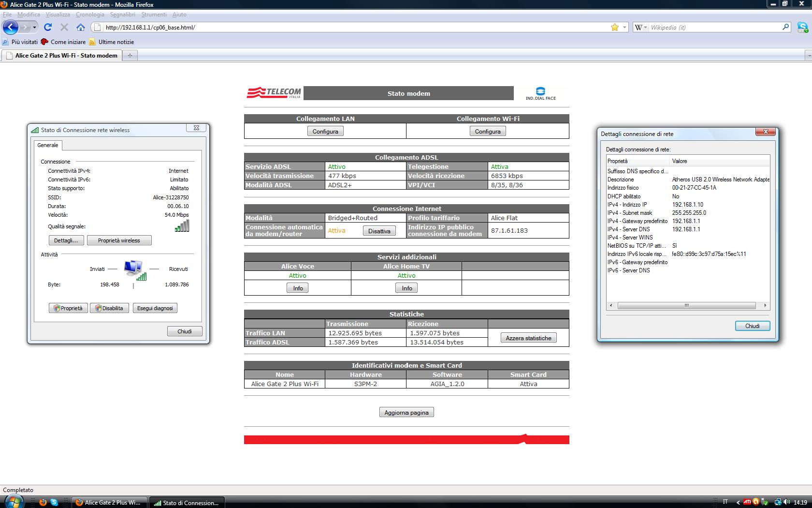
Task: Click Esegui diagnosi button
Action: (x=155, y=308)
